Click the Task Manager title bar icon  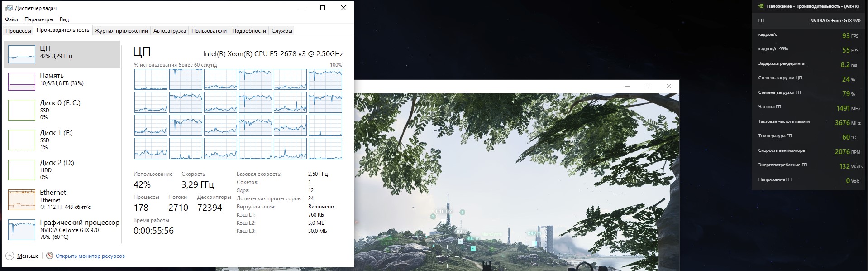pyautogui.click(x=9, y=8)
